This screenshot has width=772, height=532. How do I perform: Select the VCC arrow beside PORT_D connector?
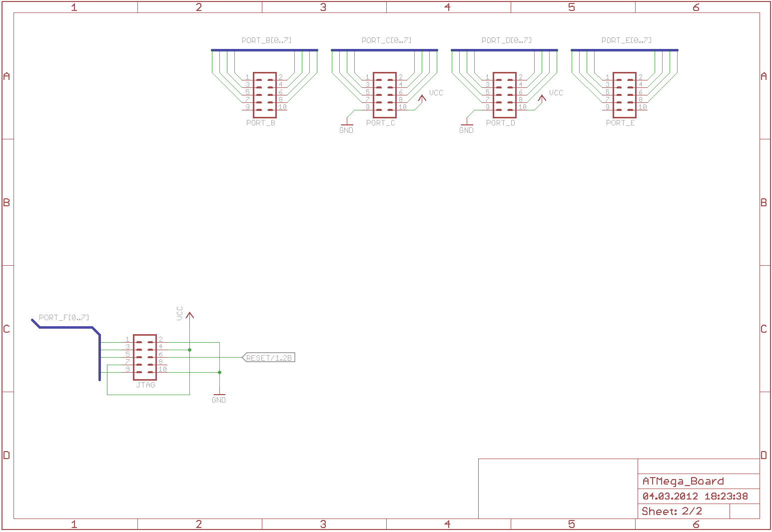(542, 97)
